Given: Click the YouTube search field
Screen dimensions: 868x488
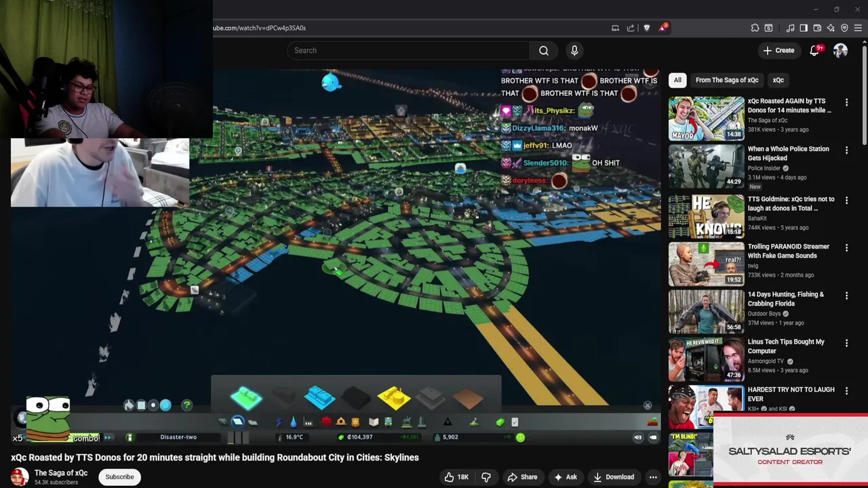Looking at the screenshot, I should point(408,50).
